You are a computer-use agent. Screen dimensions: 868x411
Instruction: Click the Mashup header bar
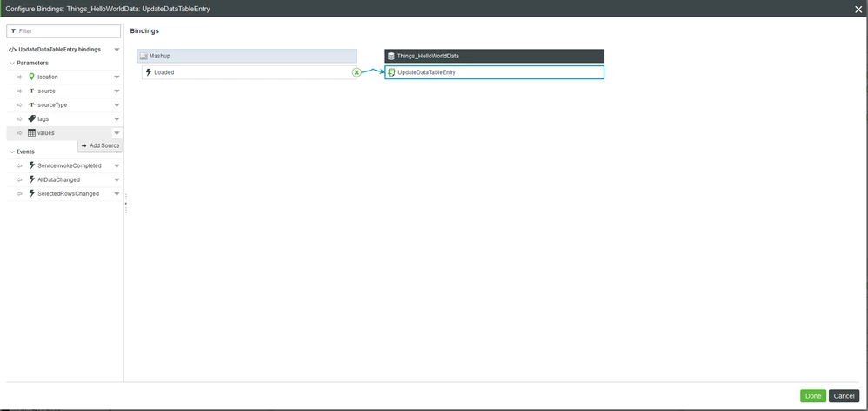[x=247, y=56]
